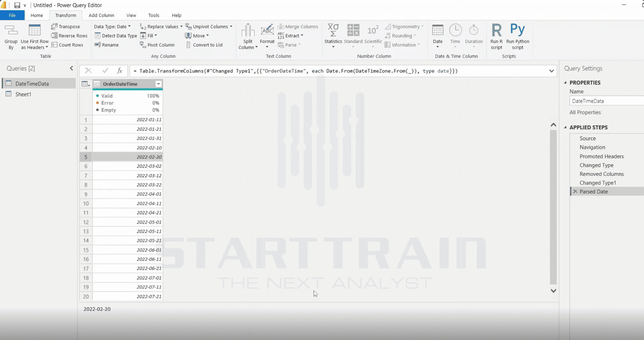Click the Count Rows icon
This screenshot has height=340, width=644.
pos(54,45)
